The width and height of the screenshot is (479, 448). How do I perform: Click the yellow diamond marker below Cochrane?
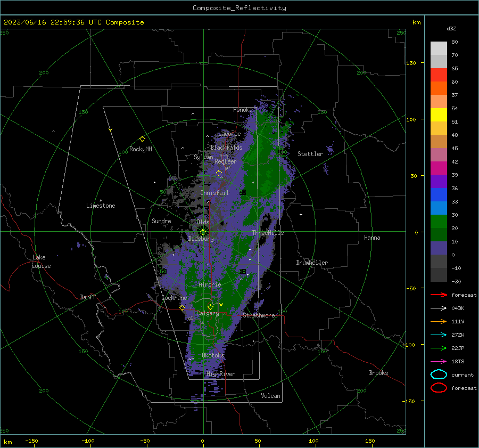point(183,308)
